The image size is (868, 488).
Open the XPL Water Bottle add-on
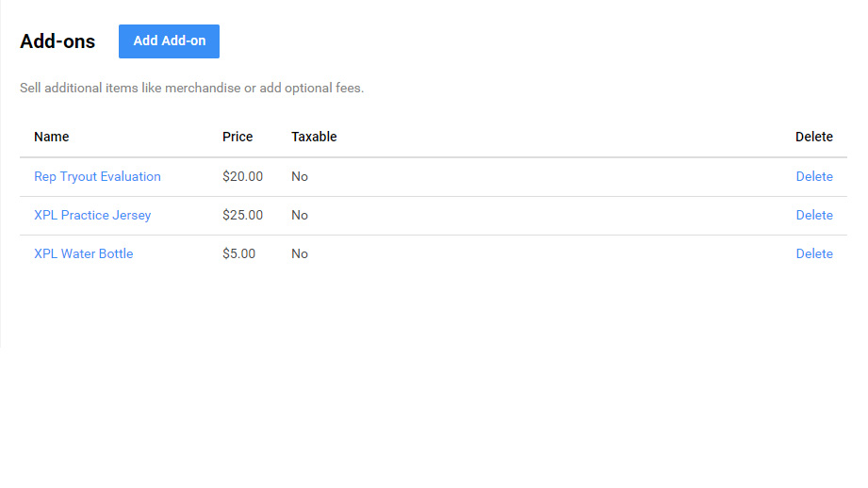84,253
